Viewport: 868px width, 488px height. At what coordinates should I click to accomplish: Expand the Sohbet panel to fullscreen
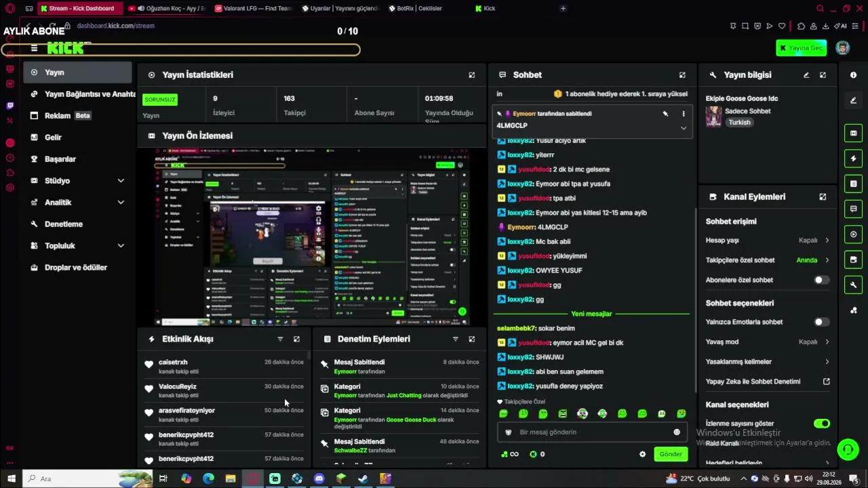(x=682, y=75)
